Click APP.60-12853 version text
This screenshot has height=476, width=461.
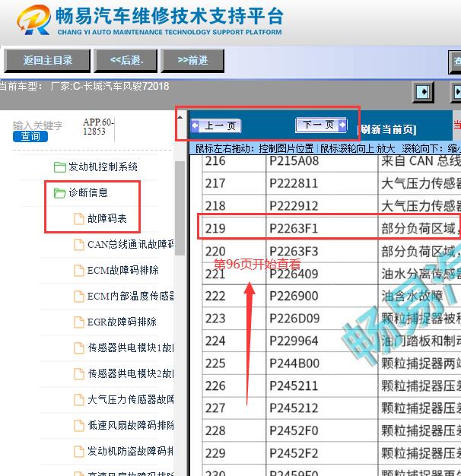[98, 126]
